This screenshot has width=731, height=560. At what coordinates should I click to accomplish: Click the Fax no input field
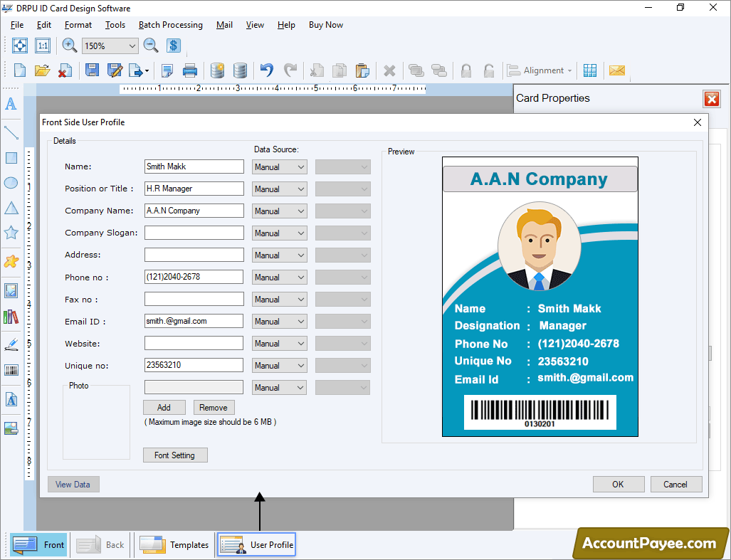(194, 299)
